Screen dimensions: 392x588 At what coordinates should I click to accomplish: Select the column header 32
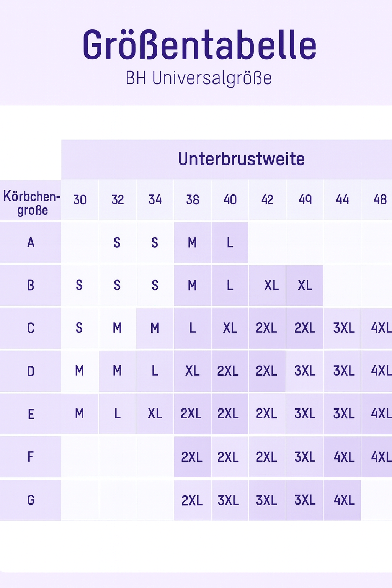click(118, 200)
